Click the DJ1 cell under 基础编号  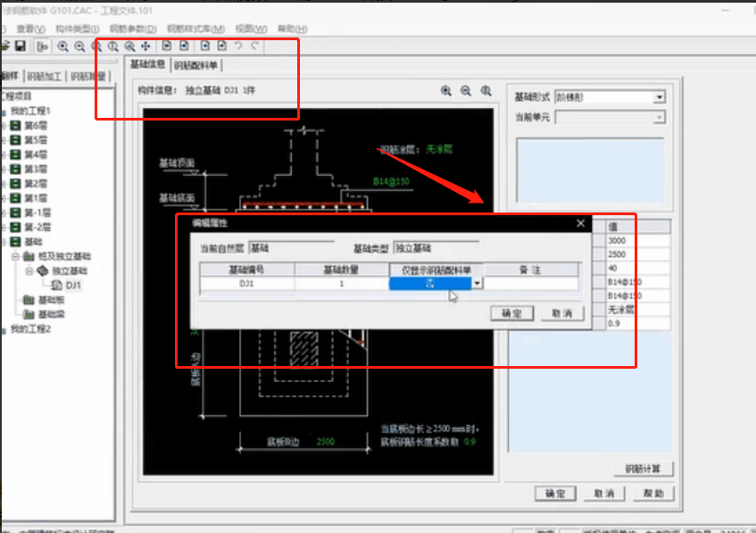point(247,284)
